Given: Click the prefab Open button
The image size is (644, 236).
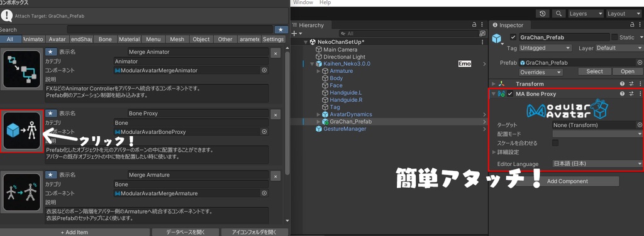Looking at the screenshot, I should [x=627, y=72].
